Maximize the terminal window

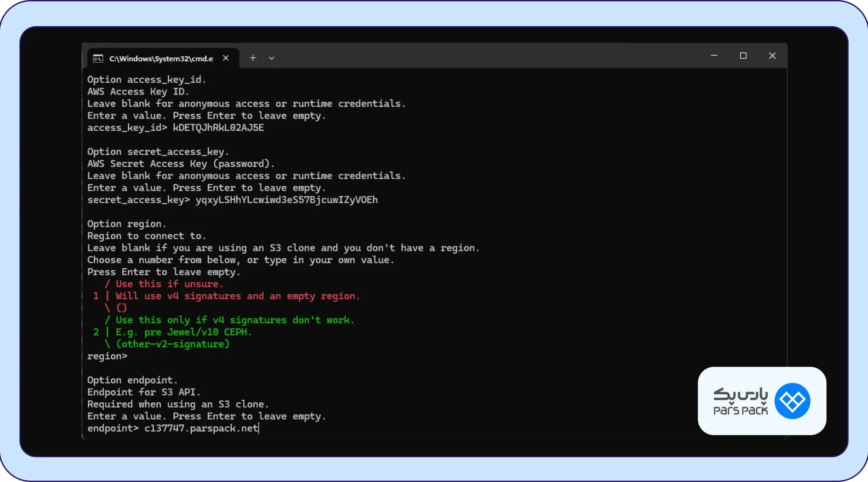tap(743, 56)
